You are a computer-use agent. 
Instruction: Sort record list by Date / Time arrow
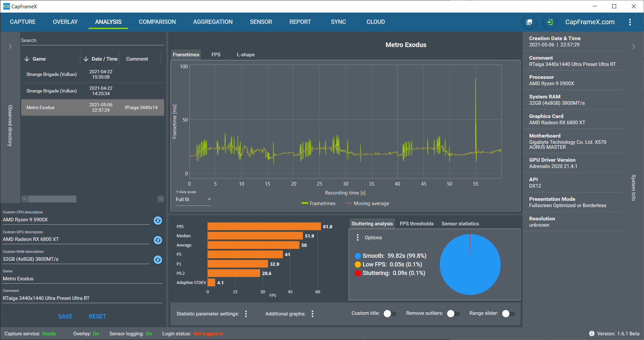click(86, 59)
